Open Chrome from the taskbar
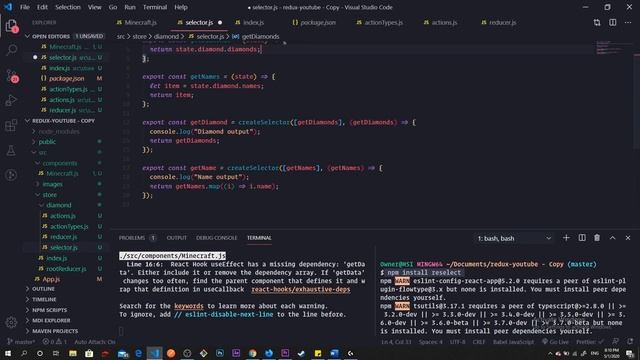The image size is (640, 360). [x=253, y=353]
